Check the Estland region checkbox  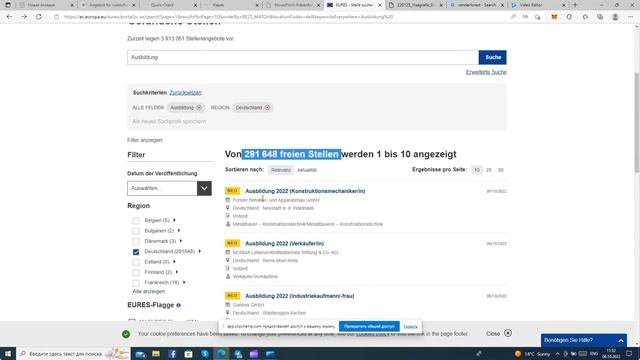(x=136, y=262)
